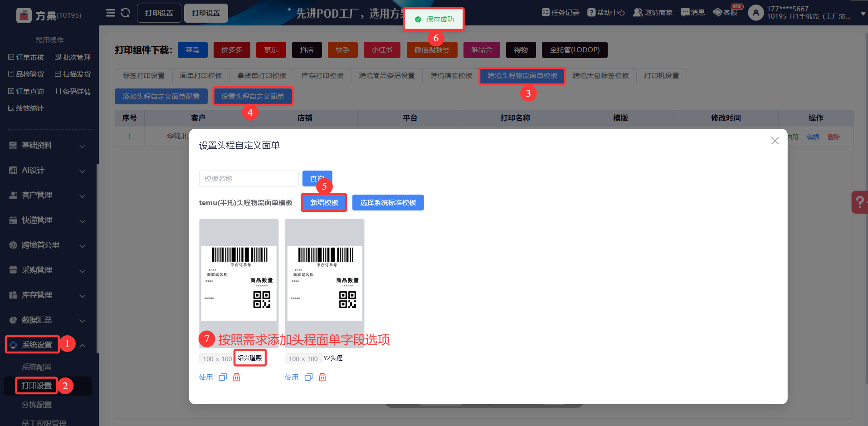The height and width of the screenshot is (426, 868).
Task: Click the 新增模板 button
Action: 324,203
